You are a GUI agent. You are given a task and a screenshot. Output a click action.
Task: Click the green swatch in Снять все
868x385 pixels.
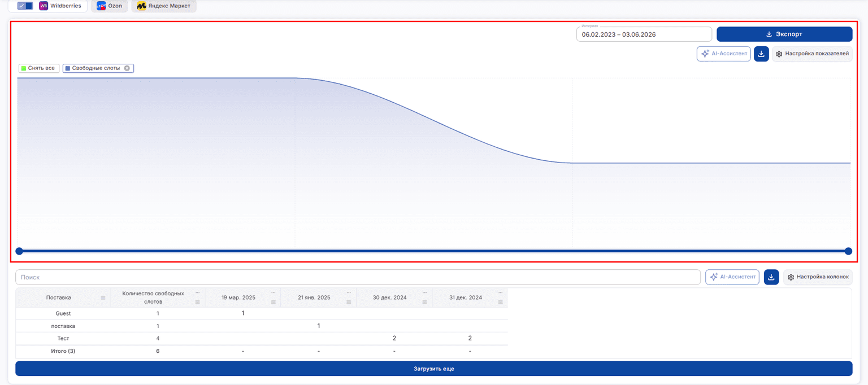click(23, 68)
